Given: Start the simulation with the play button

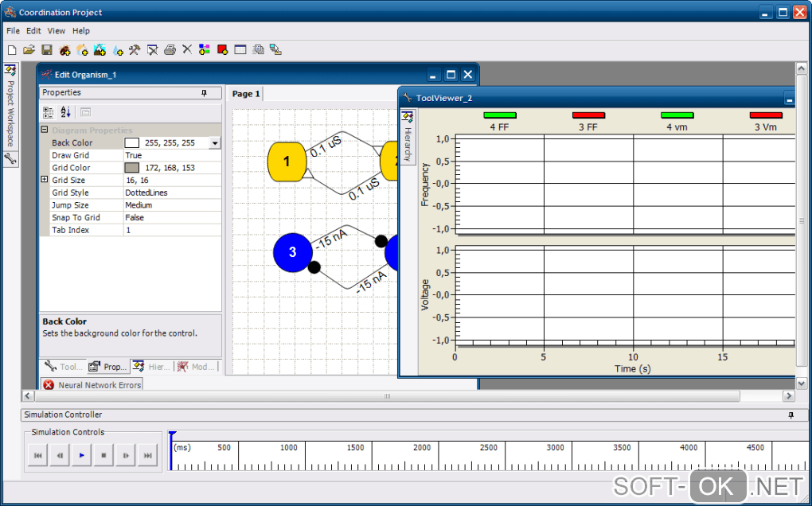Looking at the screenshot, I should click(x=82, y=455).
